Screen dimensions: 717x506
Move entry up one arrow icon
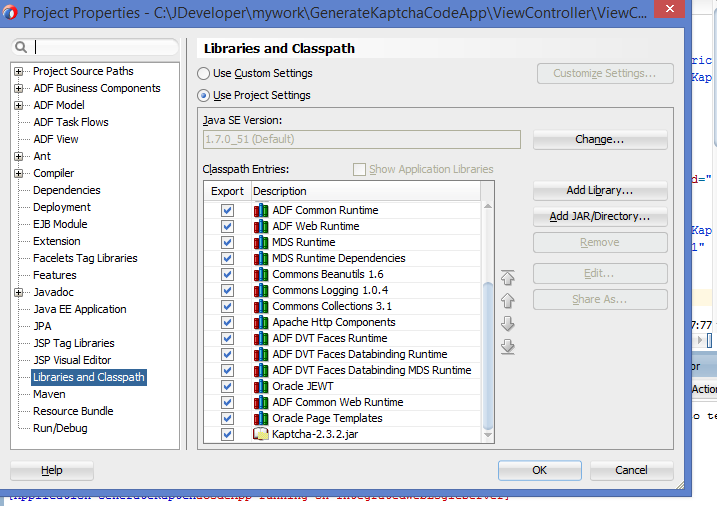tap(508, 301)
